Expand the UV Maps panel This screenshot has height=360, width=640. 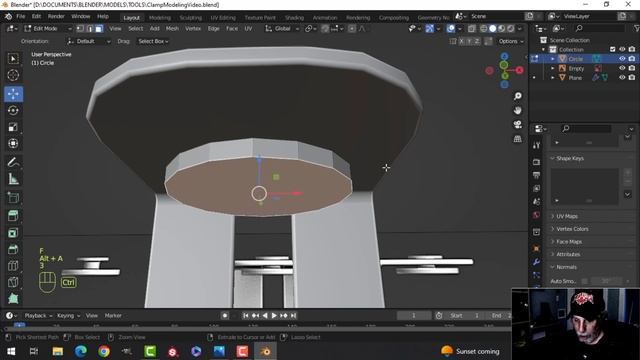tap(567, 216)
